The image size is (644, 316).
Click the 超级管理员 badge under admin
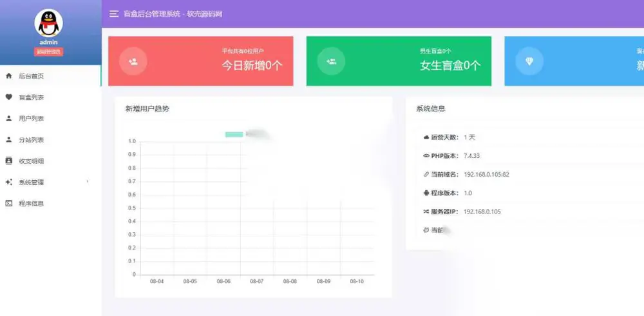coord(48,52)
